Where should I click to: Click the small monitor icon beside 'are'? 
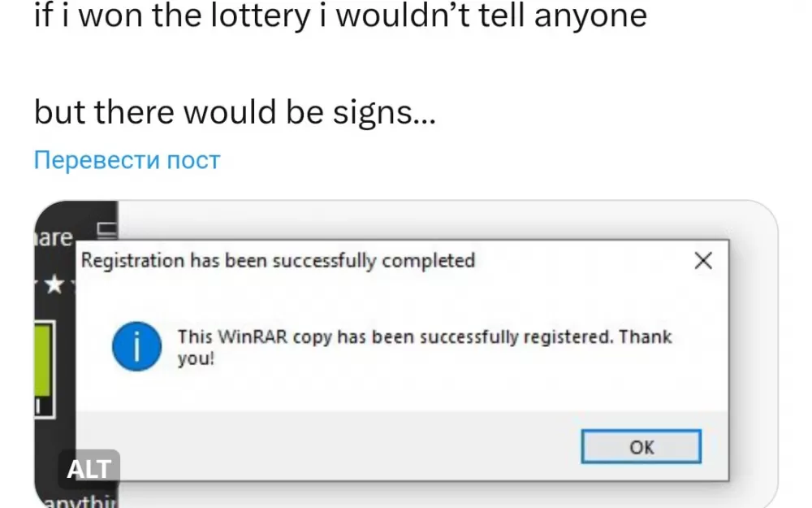tap(107, 230)
